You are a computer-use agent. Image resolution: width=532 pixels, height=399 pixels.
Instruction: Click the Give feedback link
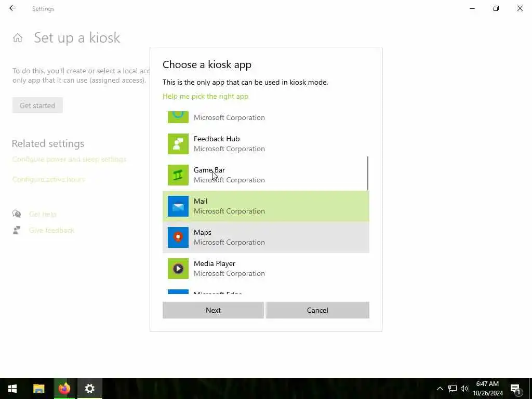tap(51, 230)
